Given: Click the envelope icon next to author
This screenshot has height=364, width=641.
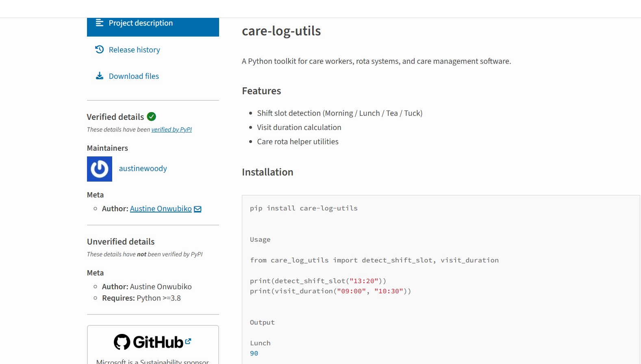Looking at the screenshot, I should [x=198, y=209].
